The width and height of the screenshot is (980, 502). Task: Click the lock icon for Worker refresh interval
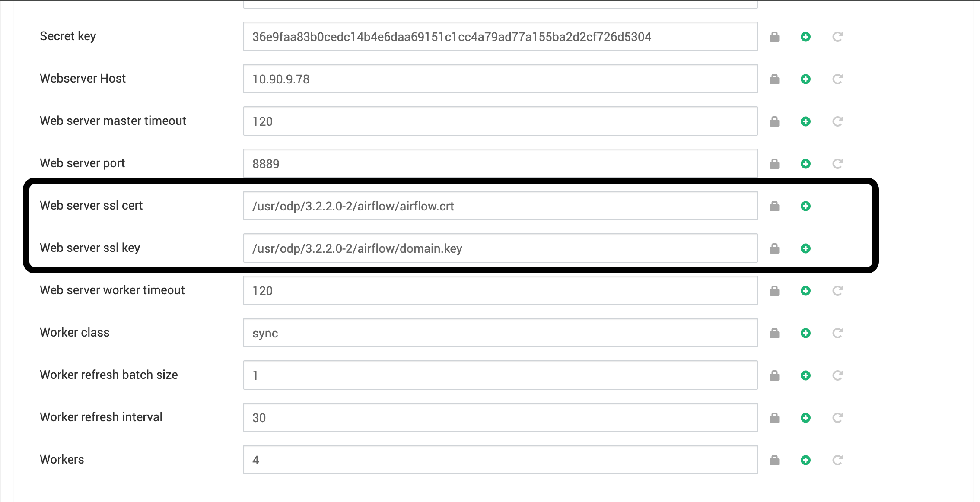point(774,418)
